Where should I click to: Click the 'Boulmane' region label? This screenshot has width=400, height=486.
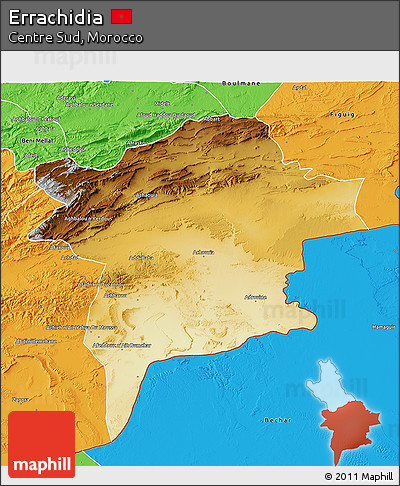(241, 83)
